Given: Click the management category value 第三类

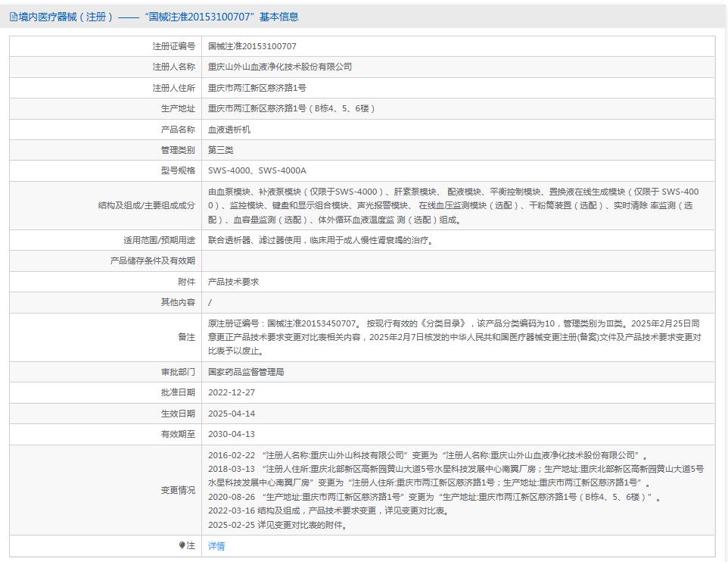Looking at the screenshot, I should (x=221, y=150).
